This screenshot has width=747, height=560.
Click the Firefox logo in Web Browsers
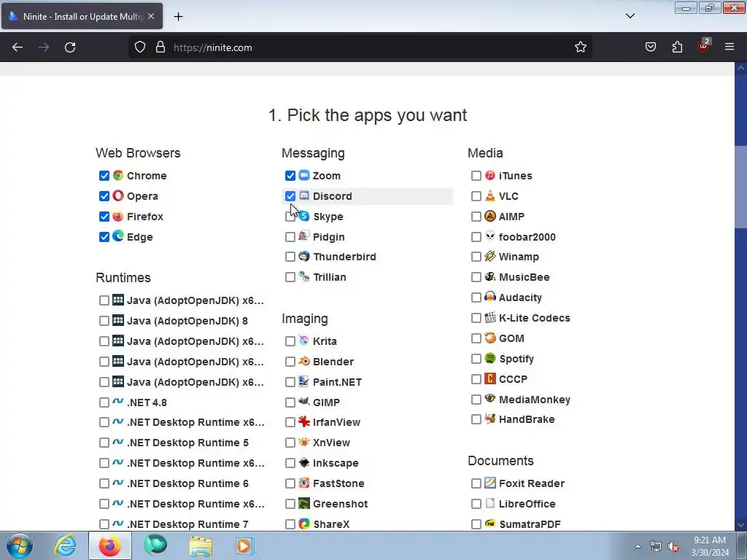coord(118,216)
